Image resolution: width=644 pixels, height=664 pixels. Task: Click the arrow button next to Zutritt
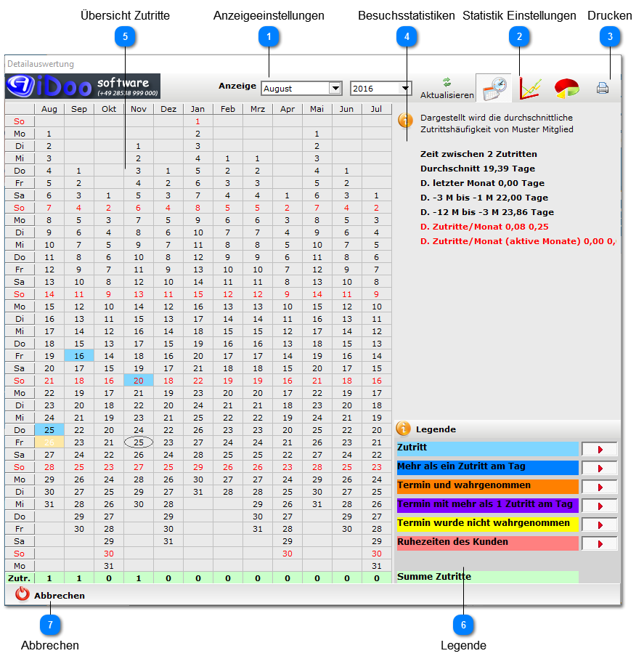(599, 449)
